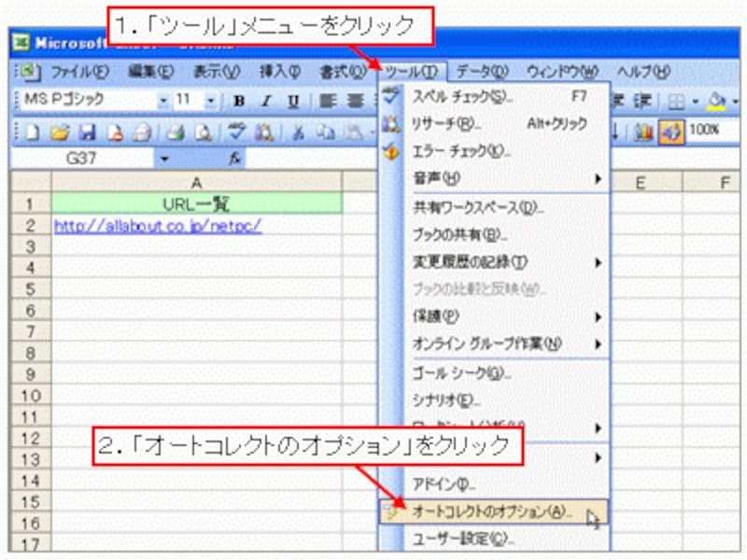Toggle Italic formatting
Image resolution: width=747 pixels, height=560 pixels.
point(266,101)
